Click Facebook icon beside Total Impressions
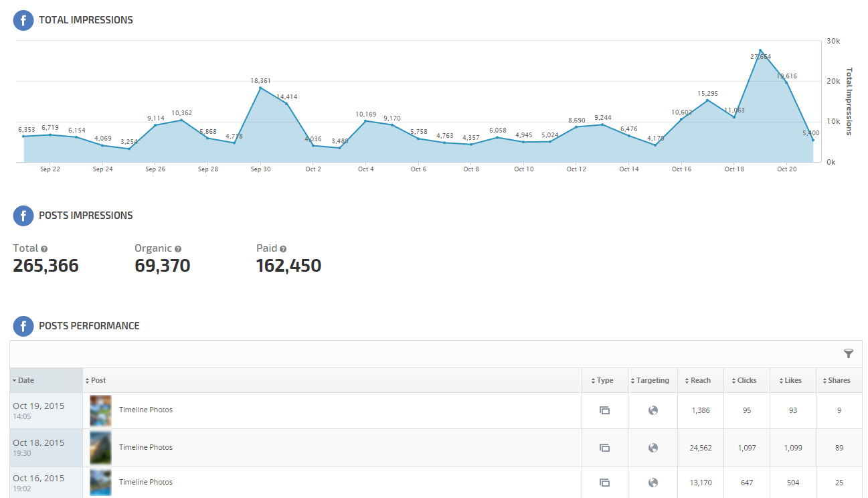This screenshot has width=868, height=498. tap(23, 20)
